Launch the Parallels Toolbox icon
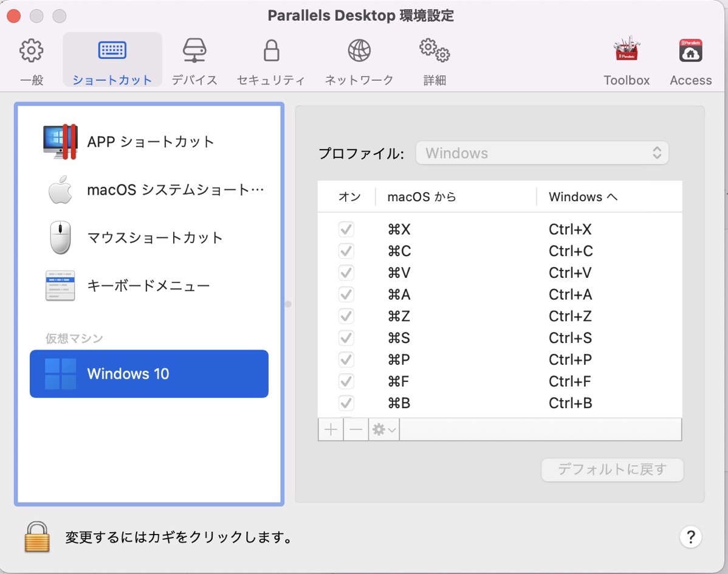728x574 pixels. pos(627,49)
